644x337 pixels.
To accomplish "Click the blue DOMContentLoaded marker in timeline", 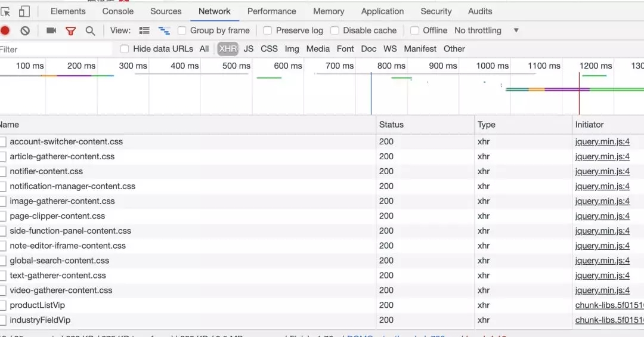I will point(371,93).
